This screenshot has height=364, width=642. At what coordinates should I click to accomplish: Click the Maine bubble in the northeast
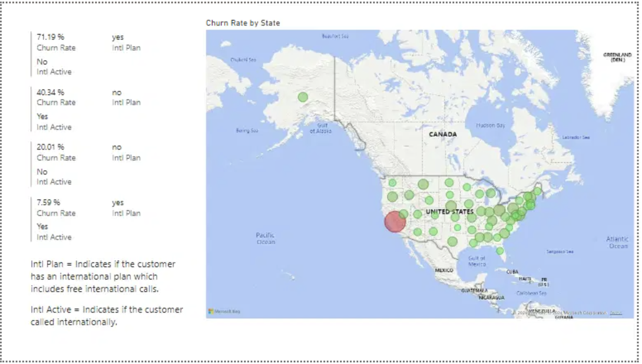tap(537, 191)
